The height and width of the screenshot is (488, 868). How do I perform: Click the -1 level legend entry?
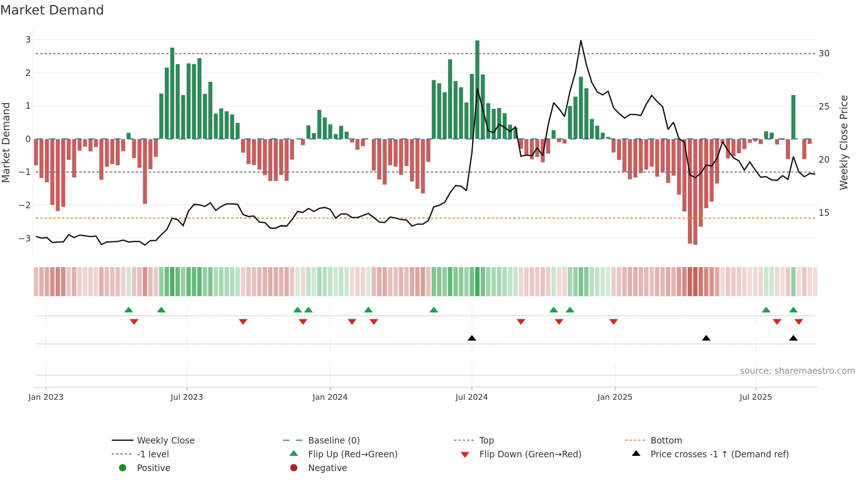tap(140, 454)
